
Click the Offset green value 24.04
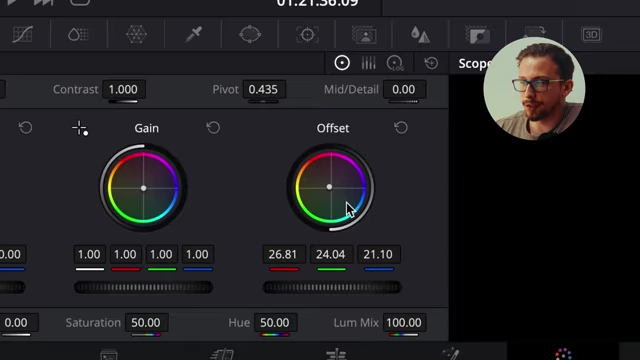331,254
